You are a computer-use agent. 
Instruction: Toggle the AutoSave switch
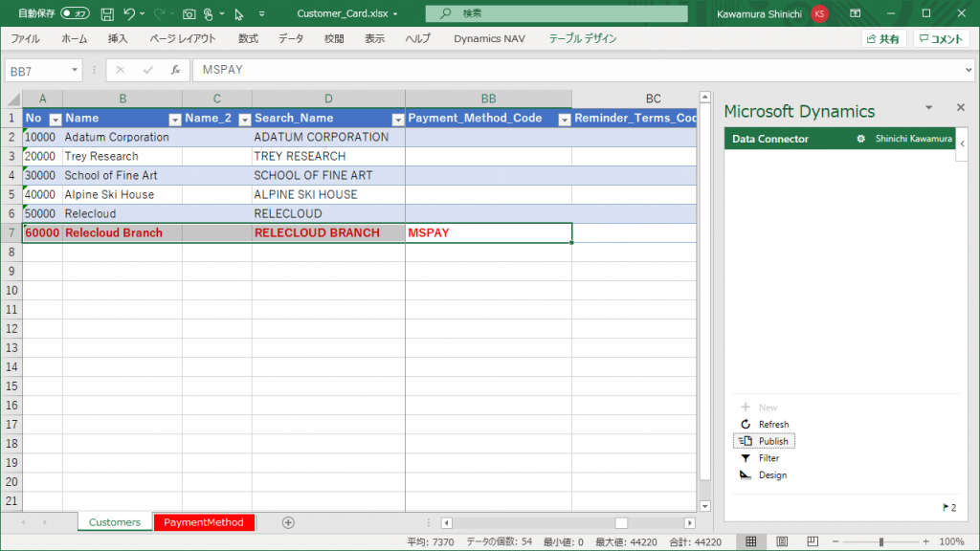76,14
